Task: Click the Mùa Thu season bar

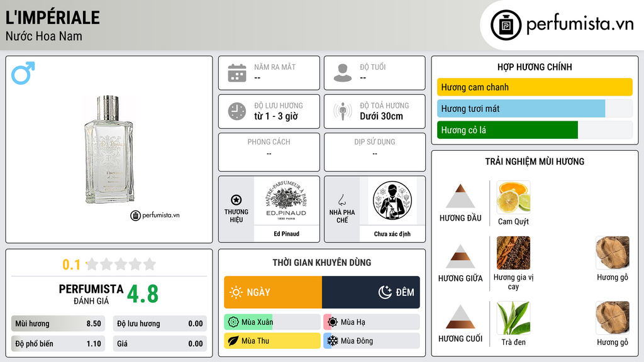Action: [272, 341]
